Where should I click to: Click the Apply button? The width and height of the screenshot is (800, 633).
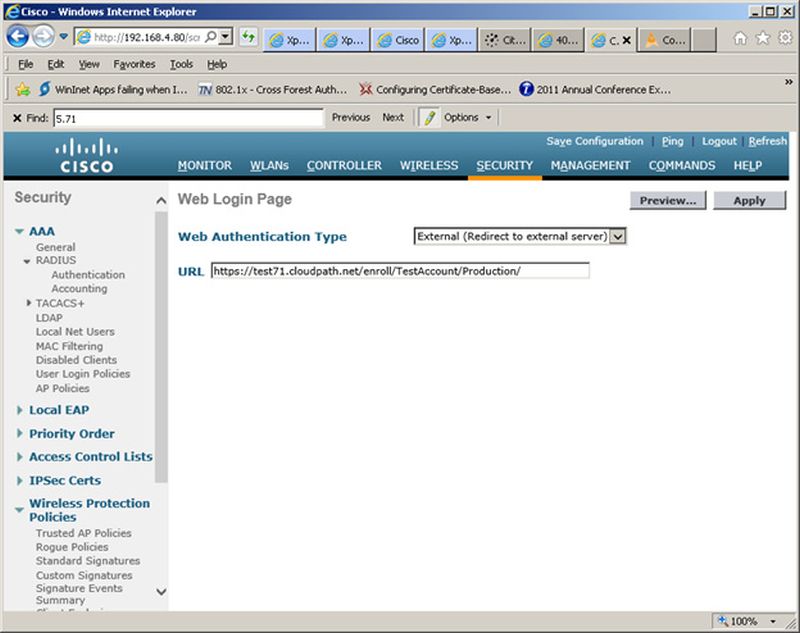tap(749, 200)
